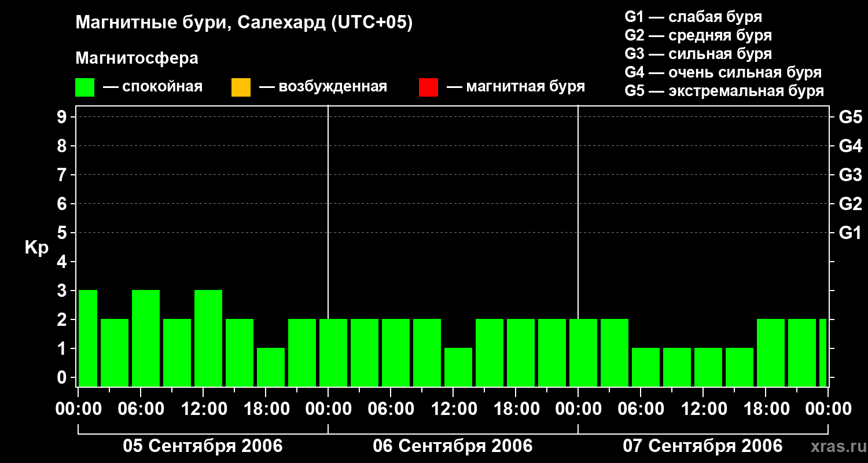868x463 pixels.
Task: Click the "Kp" axis label
Action: tap(36, 248)
